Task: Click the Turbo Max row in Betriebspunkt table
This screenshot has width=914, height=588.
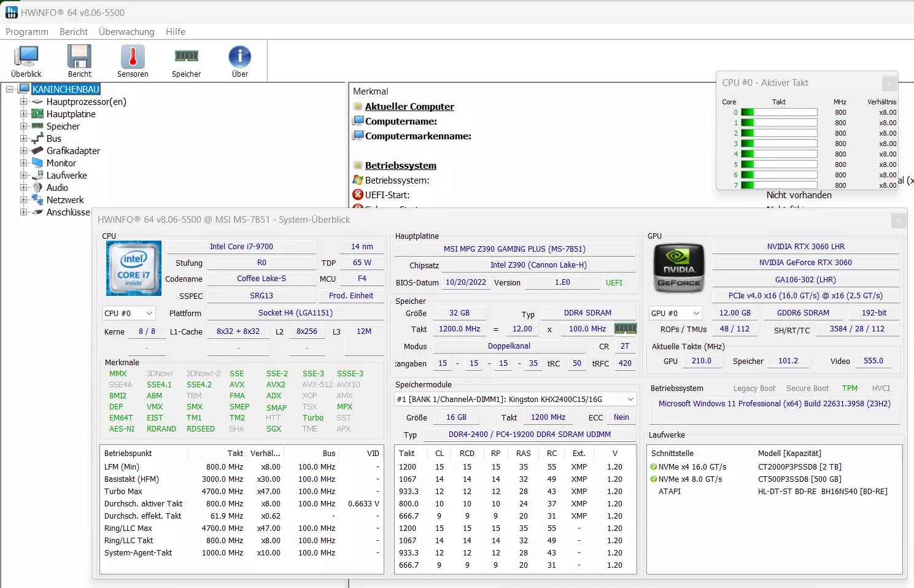Action: (241, 492)
